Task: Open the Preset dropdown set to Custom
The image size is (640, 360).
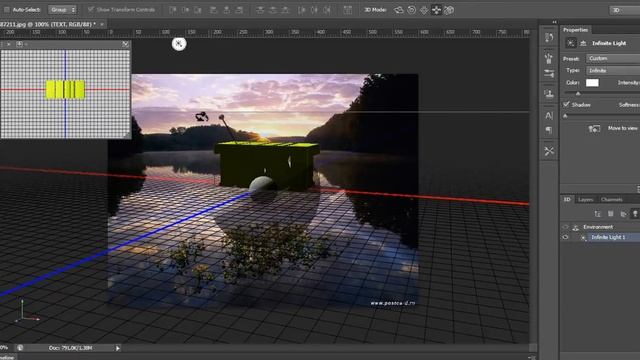Action: click(x=613, y=58)
